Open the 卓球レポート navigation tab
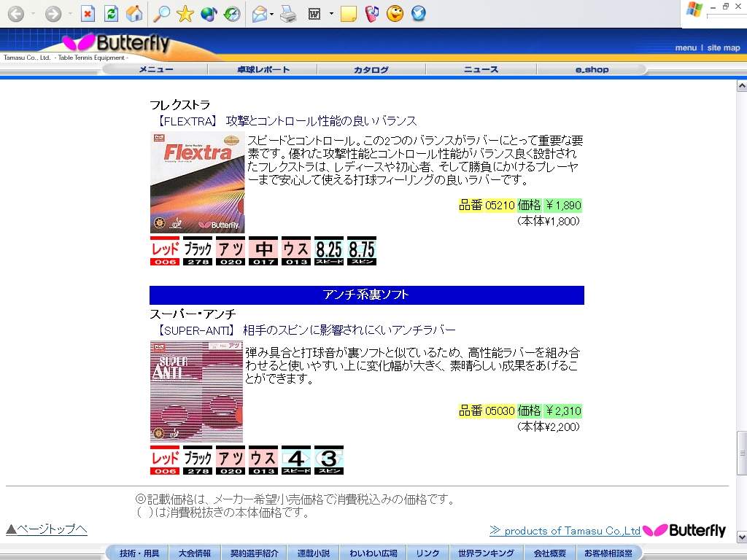The height and width of the screenshot is (560, 747). tap(263, 69)
